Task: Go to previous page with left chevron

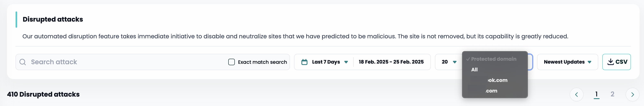Action: click(576, 95)
